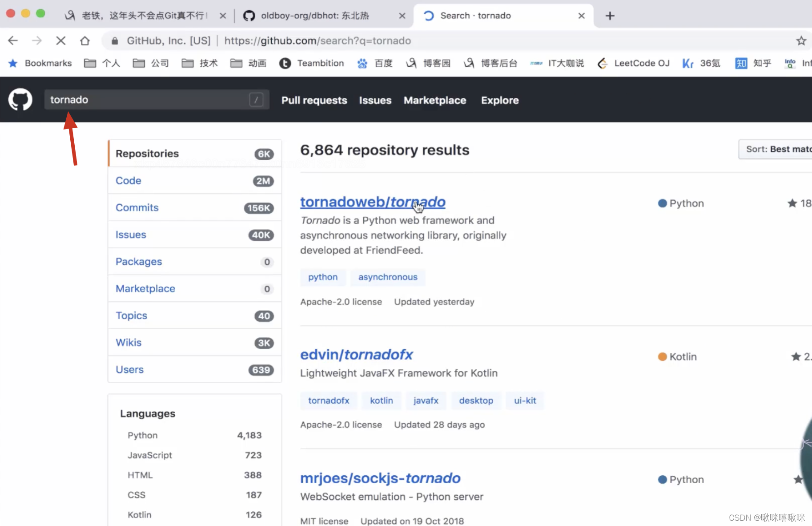
Task: Click the tornadofx topic tag
Action: coord(329,401)
